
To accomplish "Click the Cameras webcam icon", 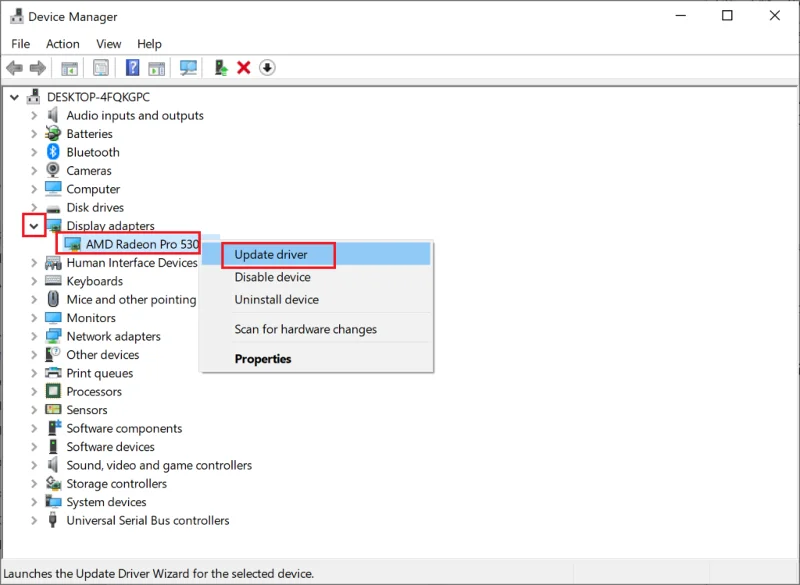I will pos(53,170).
